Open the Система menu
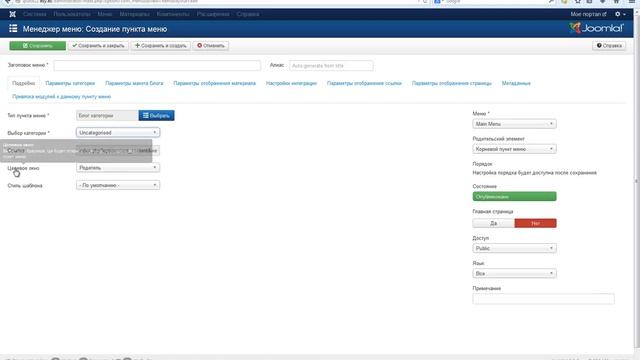This screenshot has height=360, width=640. pos(35,14)
